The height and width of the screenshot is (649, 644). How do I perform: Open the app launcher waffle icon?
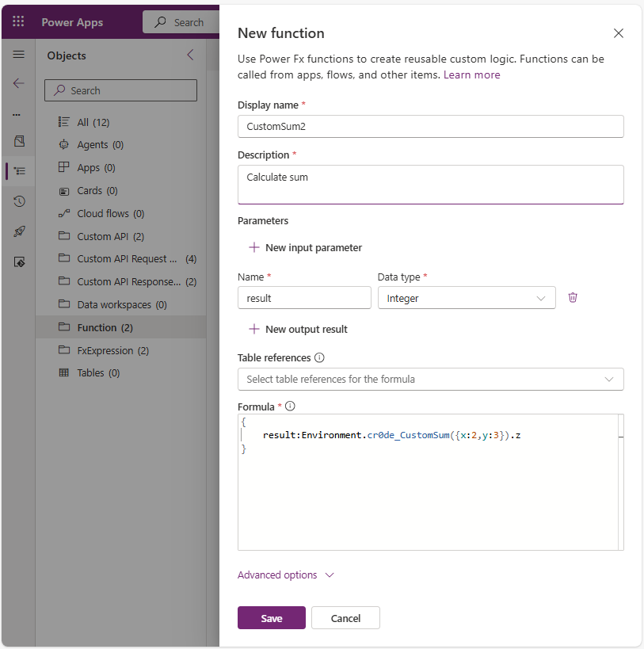pyautogui.click(x=18, y=22)
